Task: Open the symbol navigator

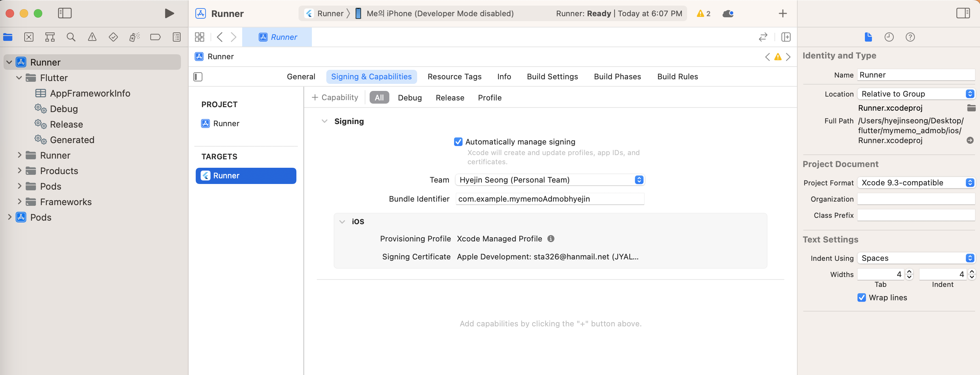Action: point(50,37)
